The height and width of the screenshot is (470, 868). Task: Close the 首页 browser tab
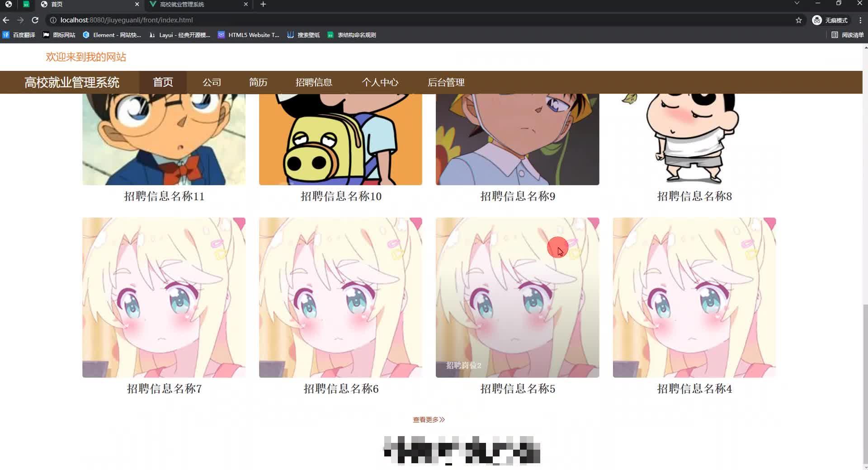point(137,4)
